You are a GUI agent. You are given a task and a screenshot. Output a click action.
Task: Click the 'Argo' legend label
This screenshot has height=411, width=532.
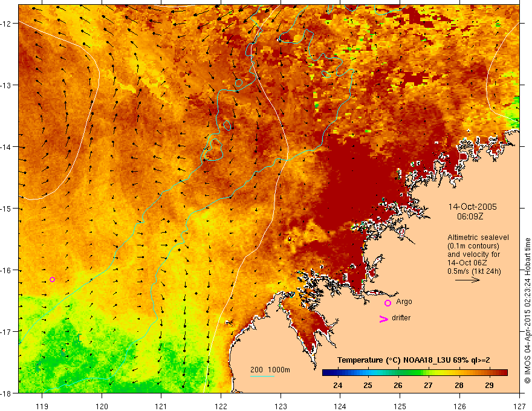404,302
